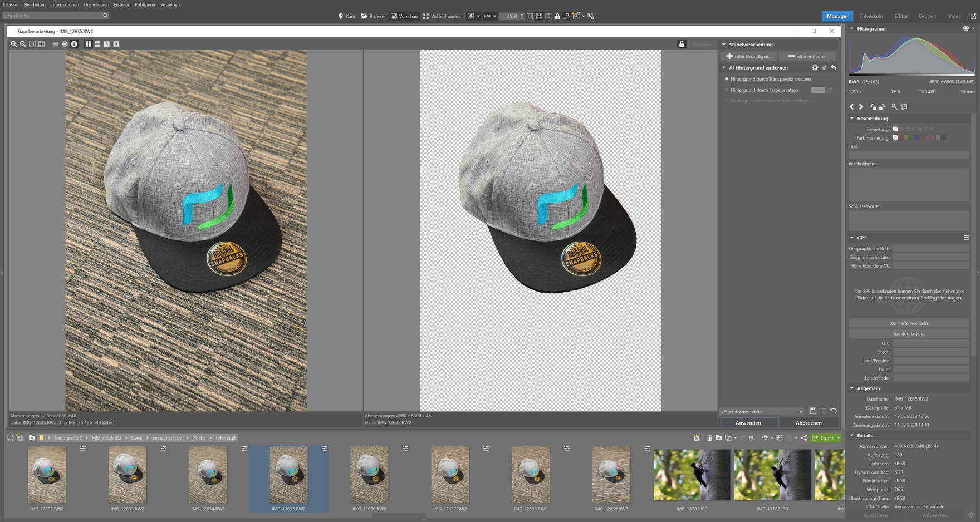Open the Zuletzt verwendet preset dropdown
The width and height of the screenshot is (980, 522).
pyautogui.click(x=761, y=412)
